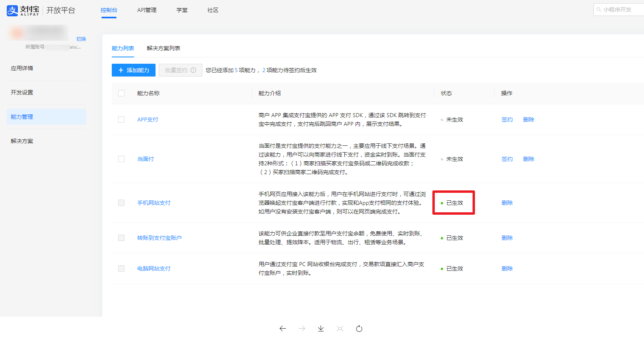Screen dimensions: 644x337
Task: Click the 所属账号 label
Action: (x=35, y=47)
